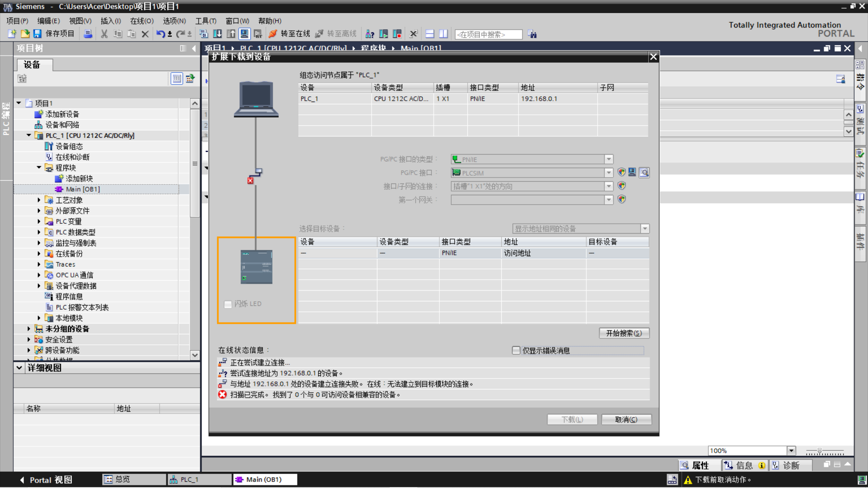Click the Go online toolbar icon

273,34
